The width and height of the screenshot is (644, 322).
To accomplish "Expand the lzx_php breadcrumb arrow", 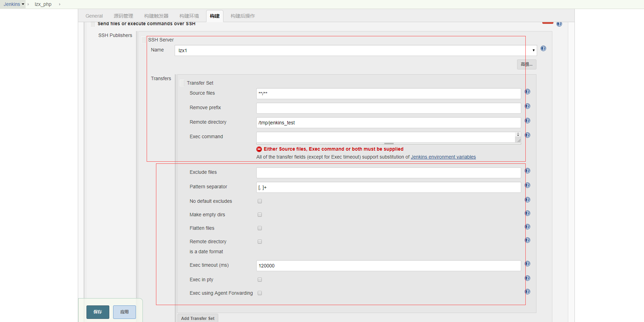I will (59, 4).
